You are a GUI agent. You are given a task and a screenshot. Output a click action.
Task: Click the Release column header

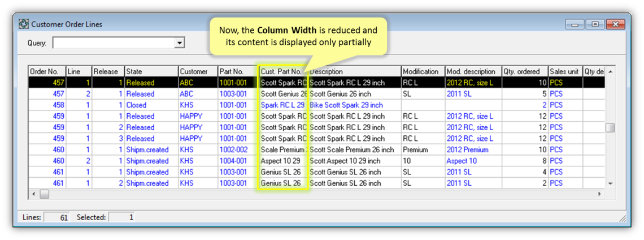[108, 72]
